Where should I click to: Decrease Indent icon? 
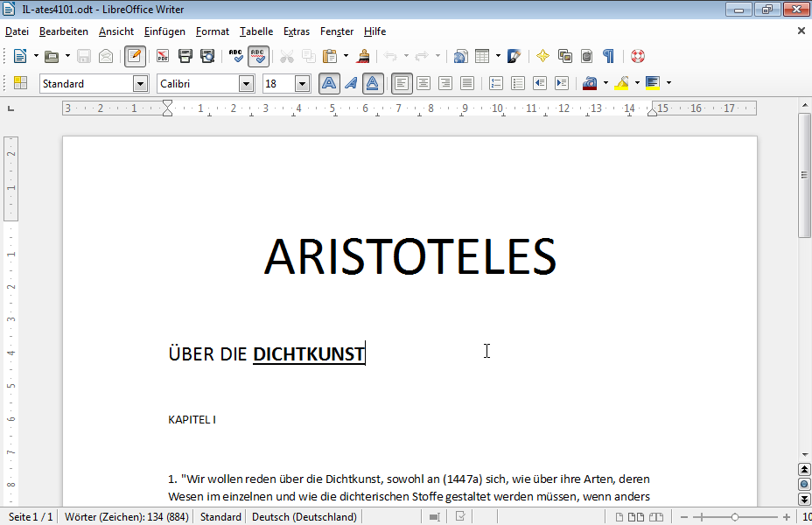pos(540,83)
